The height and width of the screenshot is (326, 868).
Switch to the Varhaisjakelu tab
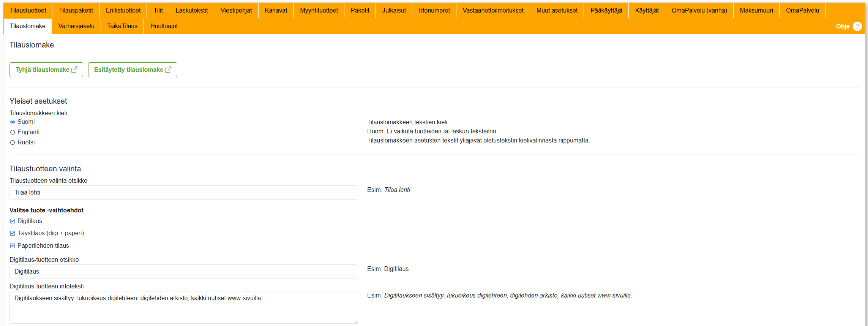coord(76,26)
